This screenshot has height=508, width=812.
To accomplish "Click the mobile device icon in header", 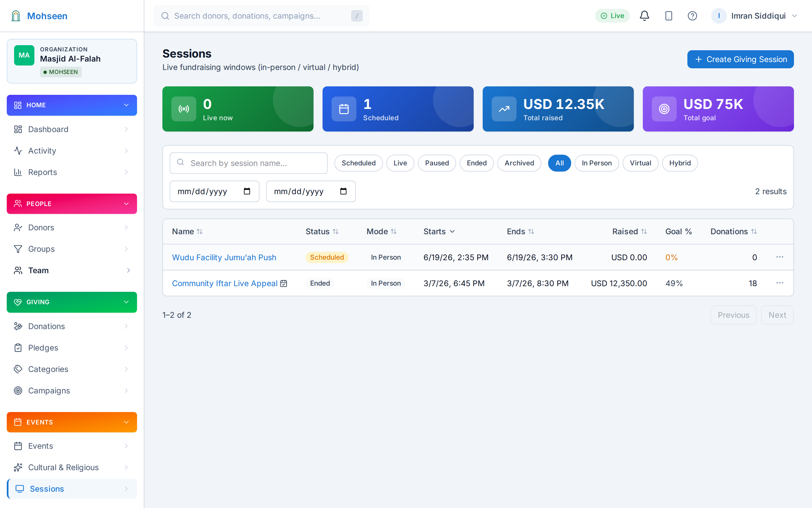I will (x=668, y=16).
